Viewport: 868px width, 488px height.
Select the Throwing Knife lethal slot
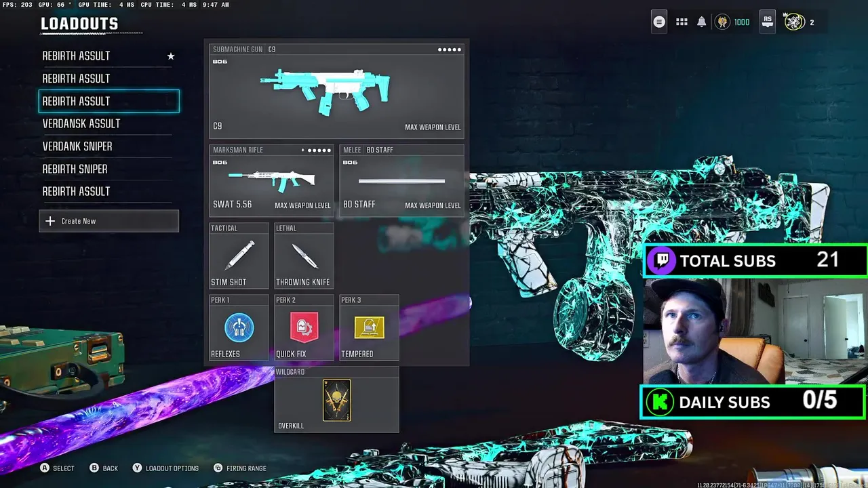(x=304, y=256)
